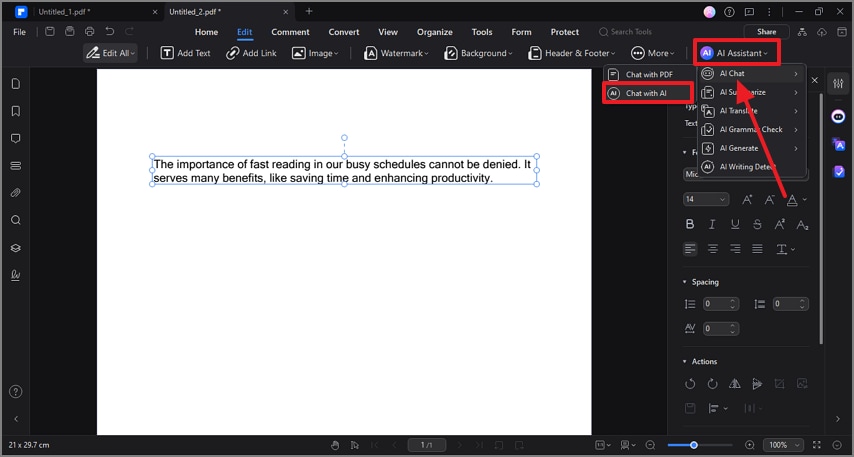Click the zoom out minus icon

click(650, 445)
